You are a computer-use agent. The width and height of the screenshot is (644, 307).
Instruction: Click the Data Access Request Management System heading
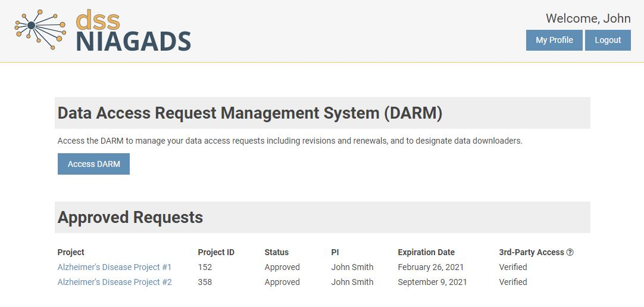pyautogui.click(x=250, y=113)
